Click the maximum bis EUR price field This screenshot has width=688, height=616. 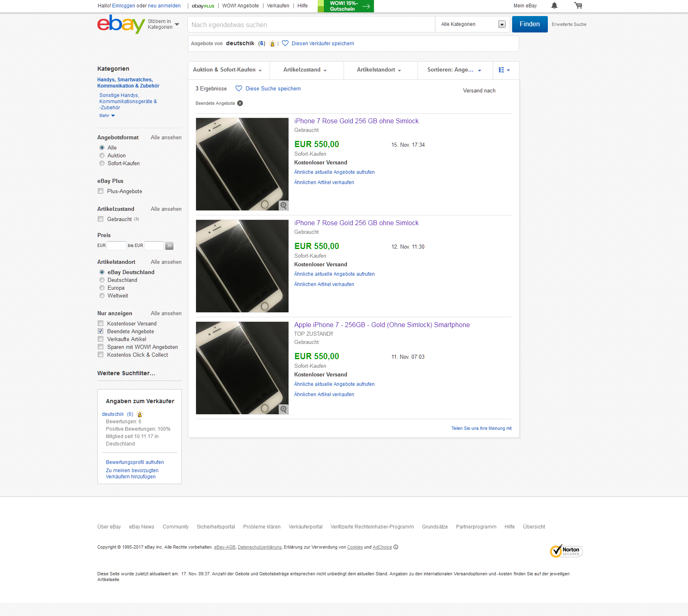click(x=154, y=246)
